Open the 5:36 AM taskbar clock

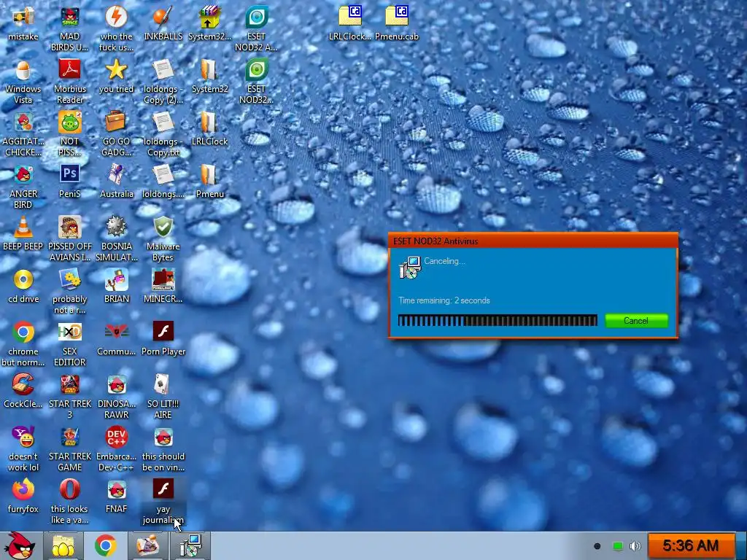(690, 545)
